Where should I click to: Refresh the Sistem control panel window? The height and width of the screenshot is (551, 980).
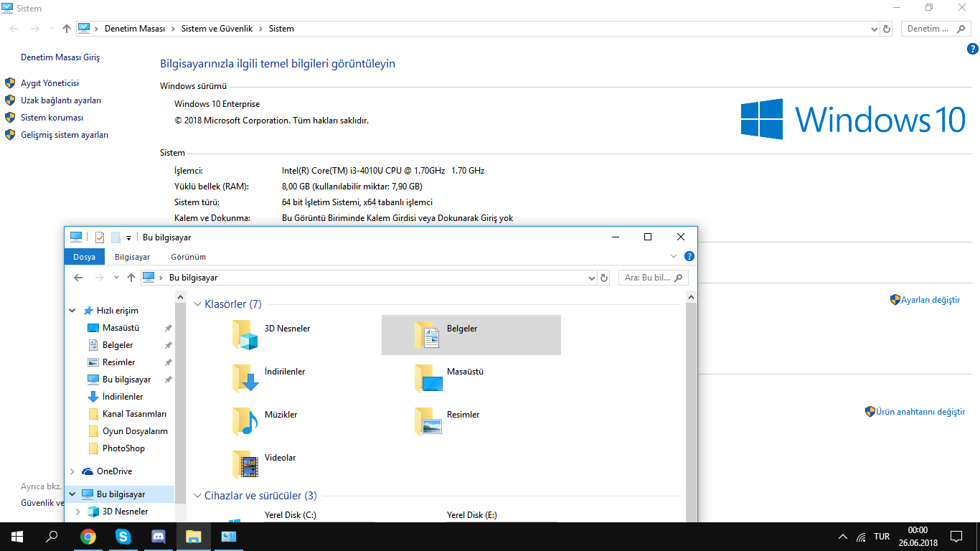coord(887,29)
